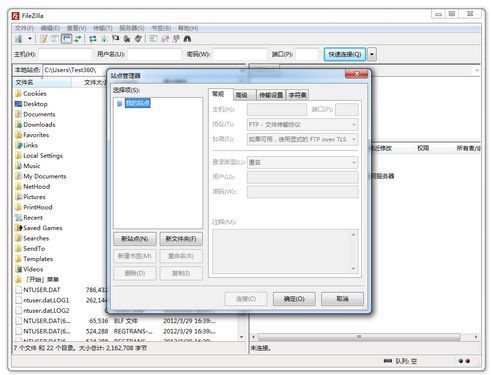Expand the remote site path dropdown arrow
This screenshot has height=375, width=492.
pos(477,70)
